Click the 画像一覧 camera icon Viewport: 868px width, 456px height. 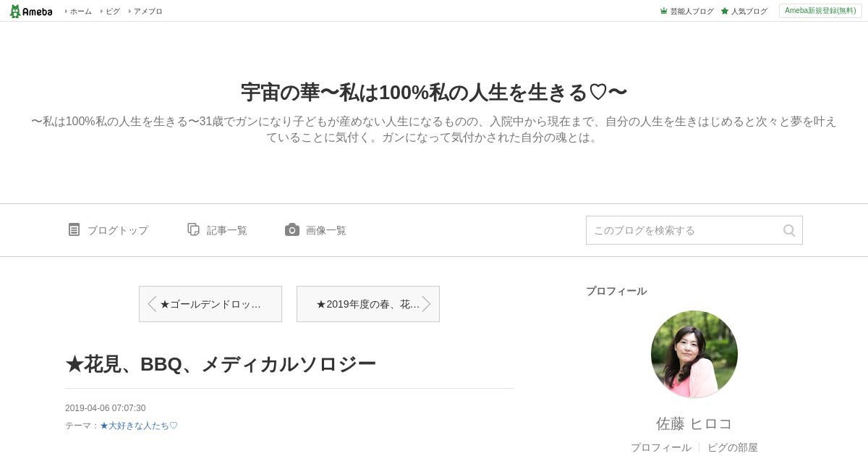(292, 229)
